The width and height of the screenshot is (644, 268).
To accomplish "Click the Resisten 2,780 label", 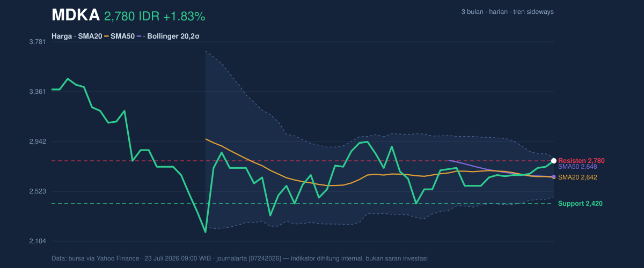I will [581, 161].
